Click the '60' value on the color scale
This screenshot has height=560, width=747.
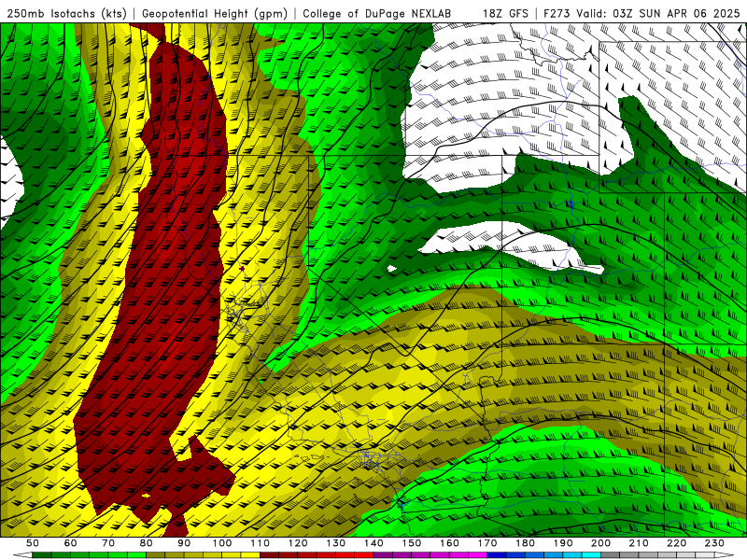[x=71, y=543]
